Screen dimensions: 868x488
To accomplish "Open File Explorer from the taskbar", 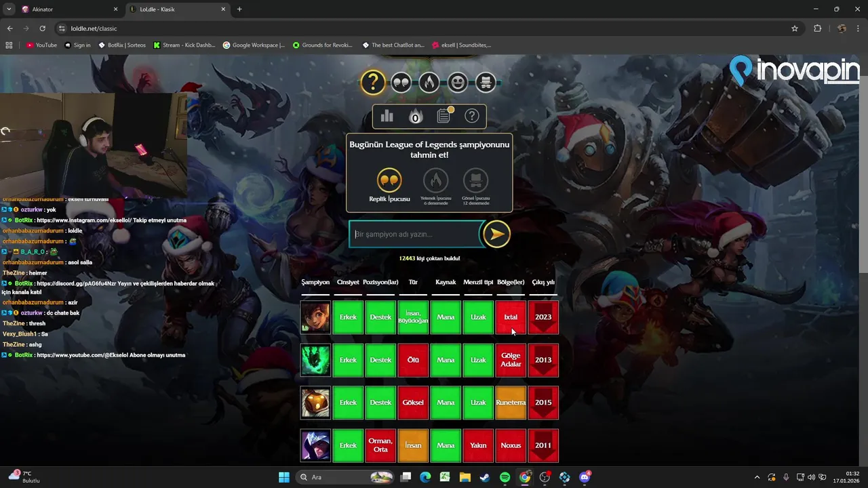I will 465,477.
